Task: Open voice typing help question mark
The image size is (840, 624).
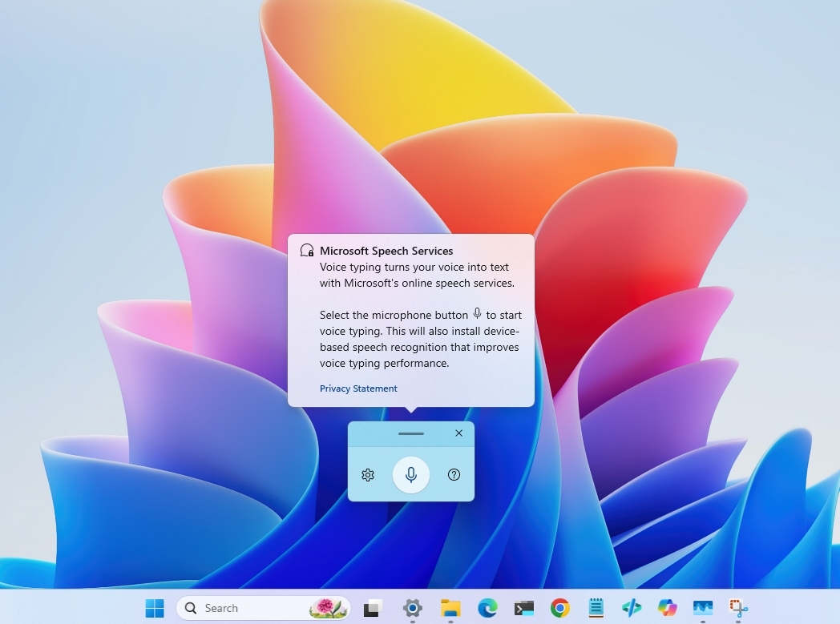Action: [x=454, y=475]
